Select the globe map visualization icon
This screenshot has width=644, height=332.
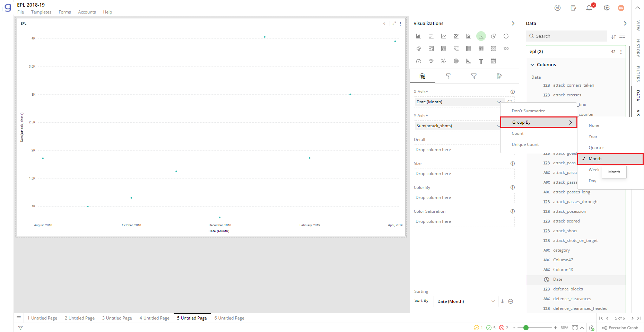click(x=456, y=61)
